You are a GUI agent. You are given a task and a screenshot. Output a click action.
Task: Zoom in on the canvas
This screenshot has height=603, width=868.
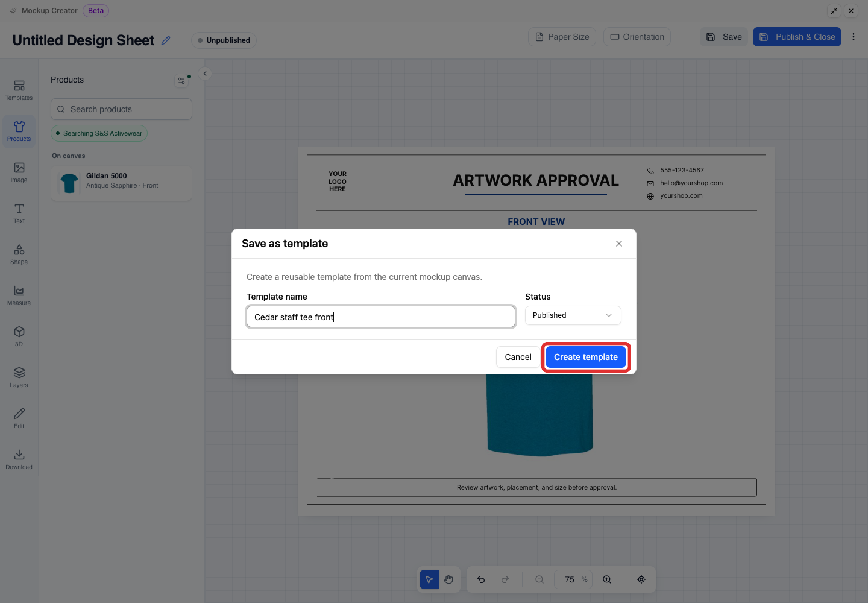tap(607, 579)
